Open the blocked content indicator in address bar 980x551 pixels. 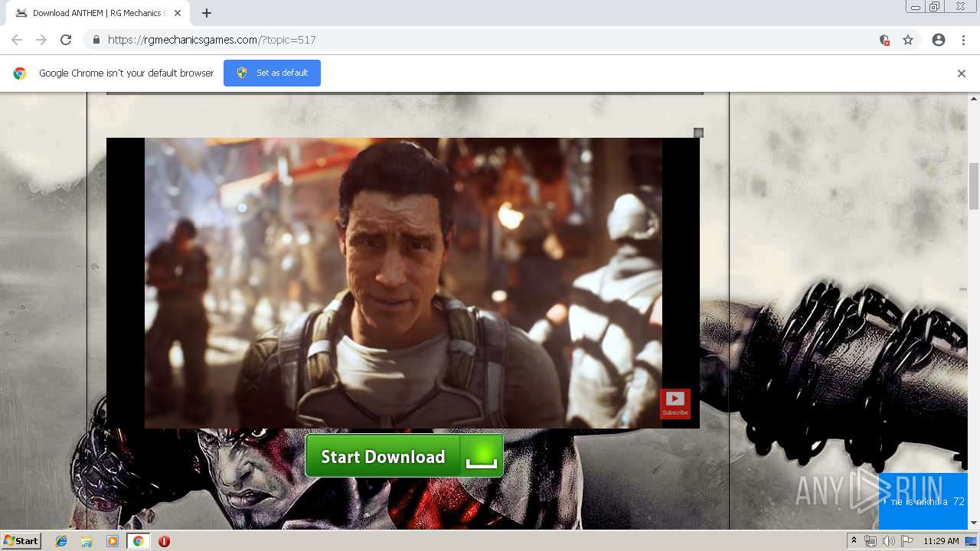click(884, 40)
